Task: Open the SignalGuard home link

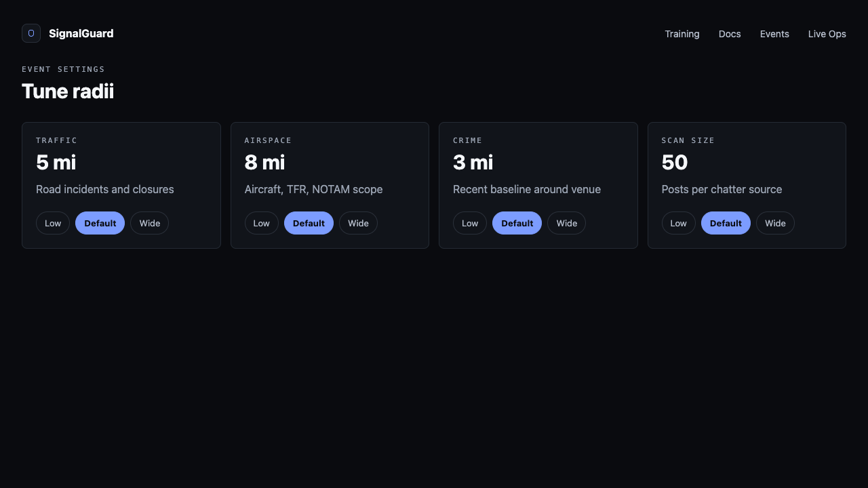Action: 68,33
